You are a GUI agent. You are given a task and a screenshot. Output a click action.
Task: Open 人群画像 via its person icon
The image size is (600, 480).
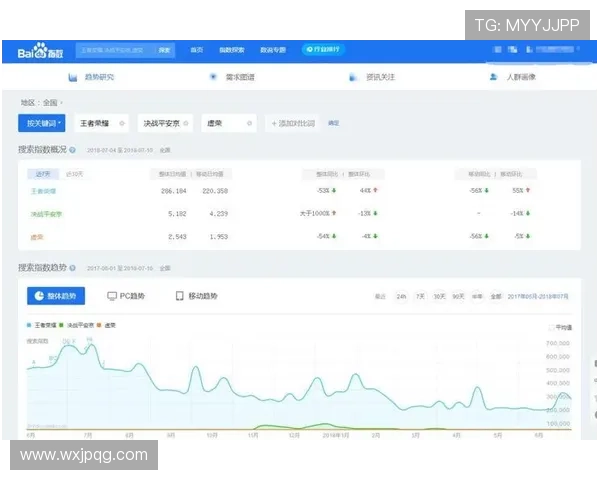[494, 76]
